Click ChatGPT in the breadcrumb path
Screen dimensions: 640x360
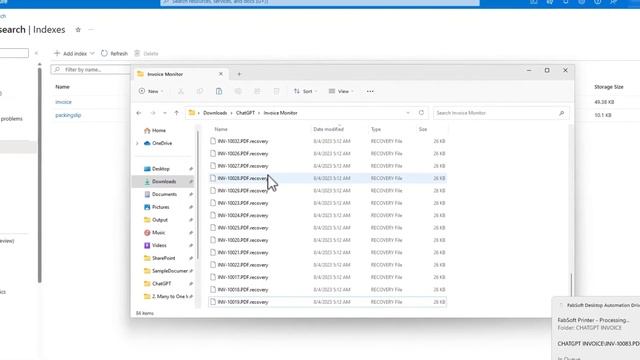[x=245, y=113]
